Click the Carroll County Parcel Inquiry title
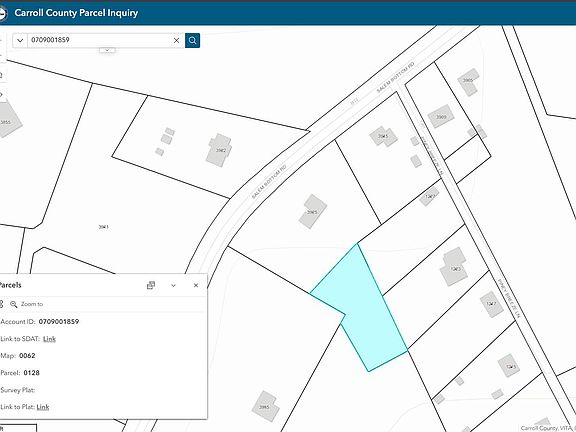576x432 pixels. pos(76,13)
